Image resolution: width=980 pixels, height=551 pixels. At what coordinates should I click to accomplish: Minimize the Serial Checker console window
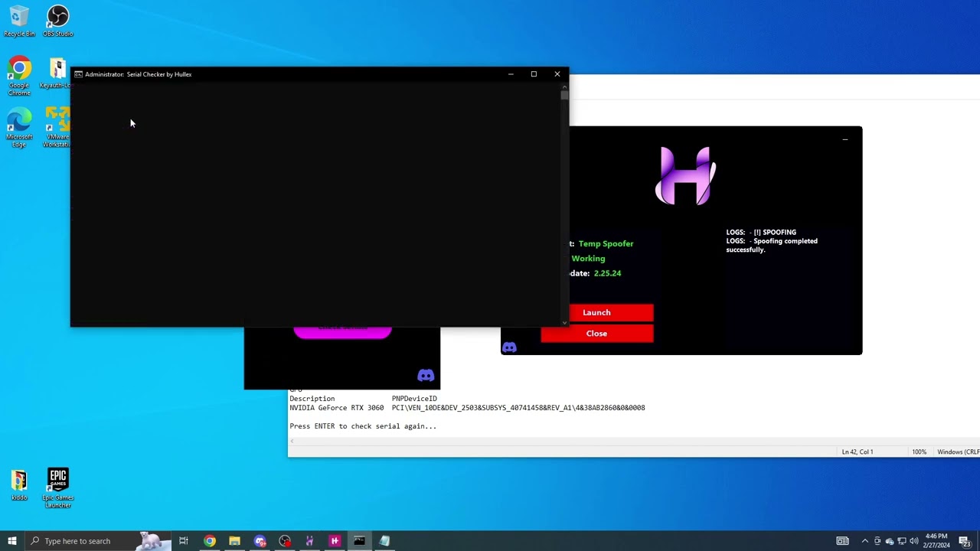(x=511, y=74)
